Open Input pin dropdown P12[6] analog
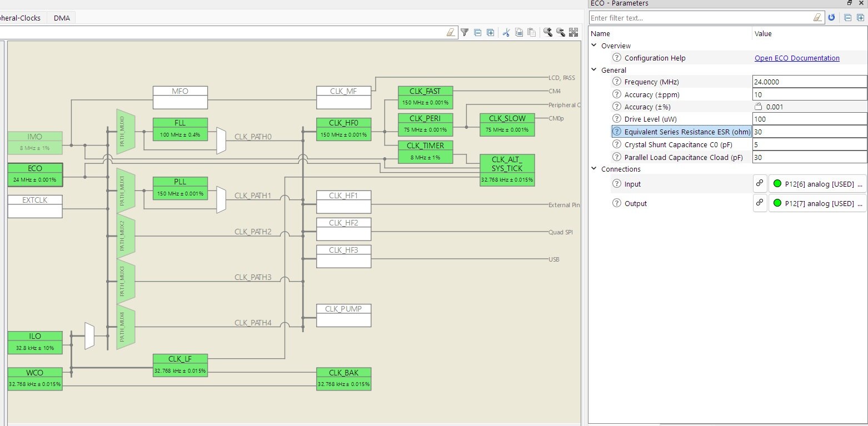Image resolution: width=868 pixels, height=426 pixels. pyautogui.click(x=817, y=184)
